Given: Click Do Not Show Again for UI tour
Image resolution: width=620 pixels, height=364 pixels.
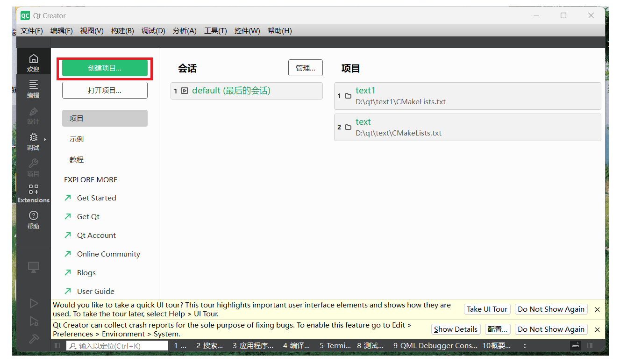Looking at the screenshot, I should click(x=551, y=309).
